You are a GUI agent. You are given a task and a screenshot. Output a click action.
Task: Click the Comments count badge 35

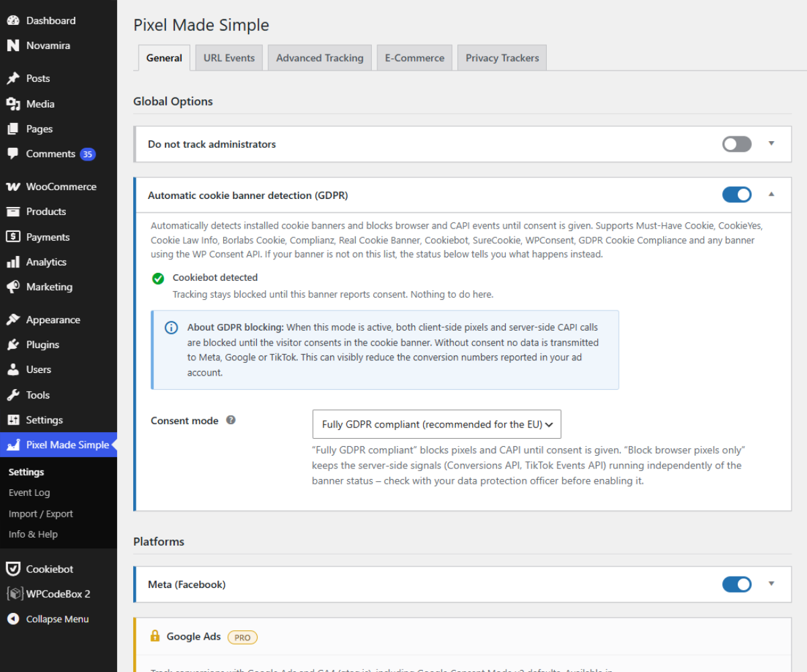click(87, 154)
